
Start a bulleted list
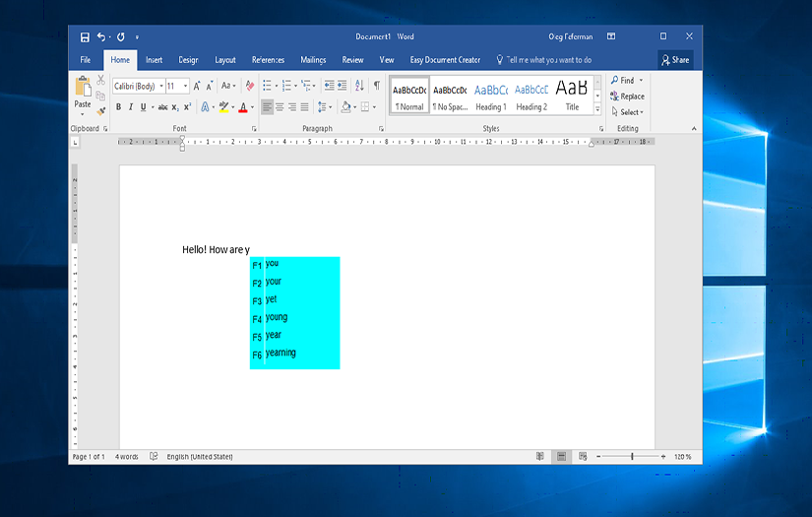pos(267,86)
